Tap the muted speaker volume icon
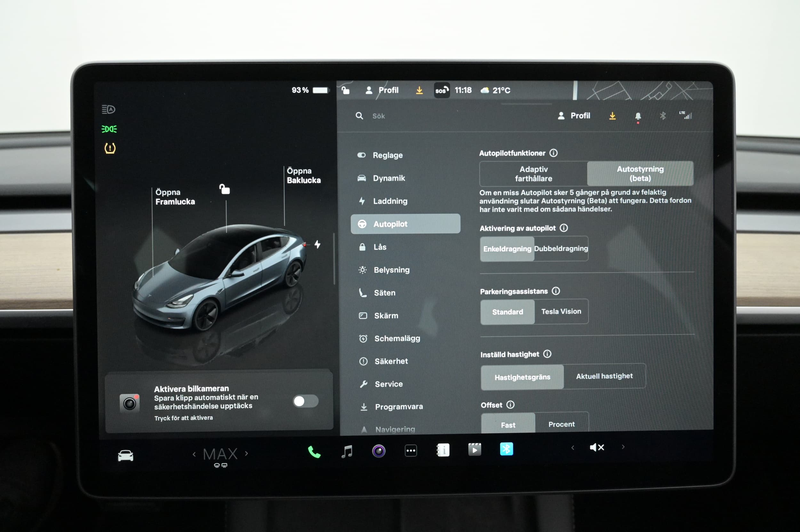 (x=597, y=448)
